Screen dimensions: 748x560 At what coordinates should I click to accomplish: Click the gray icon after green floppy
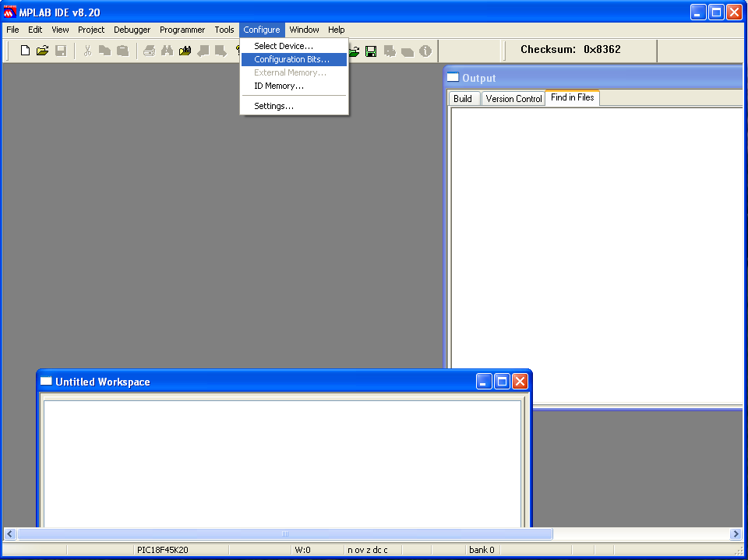[390, 51]
